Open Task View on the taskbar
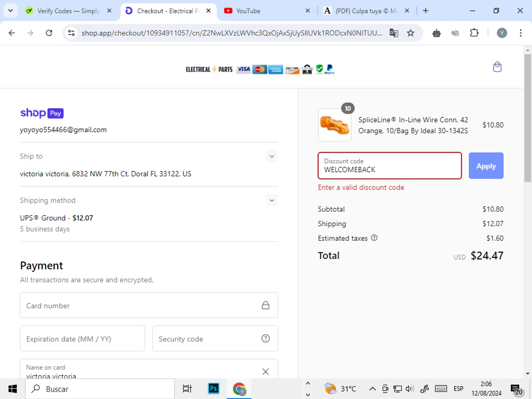Viewport: 532px width, 399px height. pyautogui.click(x=187, y=389)
